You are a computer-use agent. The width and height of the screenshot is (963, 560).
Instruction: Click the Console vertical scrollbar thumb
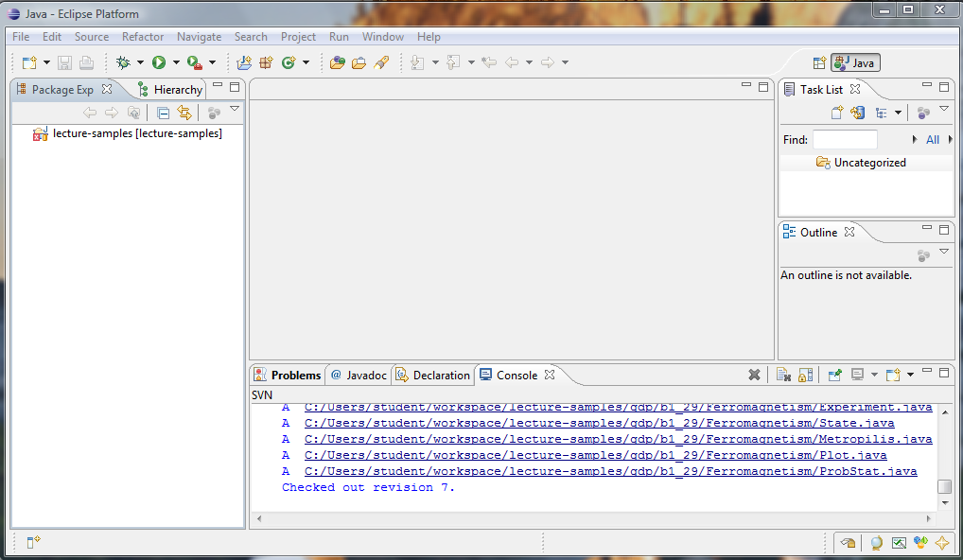944,486
